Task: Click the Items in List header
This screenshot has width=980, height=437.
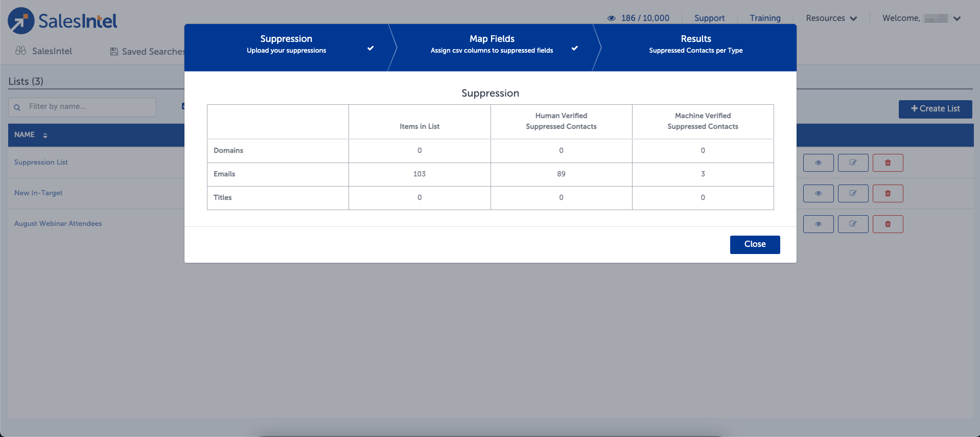Action: pos(419,127)
